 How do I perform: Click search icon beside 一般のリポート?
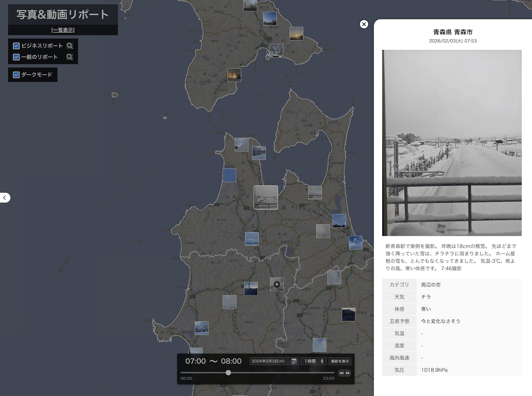click(70, 57)
